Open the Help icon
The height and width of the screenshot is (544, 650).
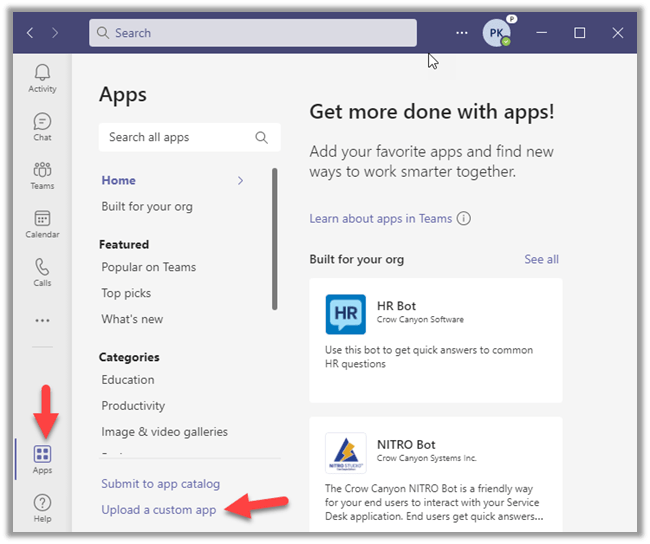[x=42, y=508]
